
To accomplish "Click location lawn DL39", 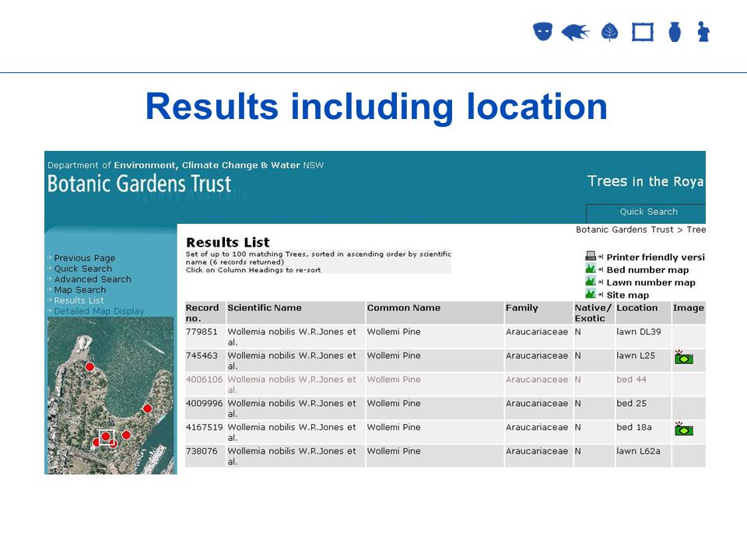I will coord(639,331).
